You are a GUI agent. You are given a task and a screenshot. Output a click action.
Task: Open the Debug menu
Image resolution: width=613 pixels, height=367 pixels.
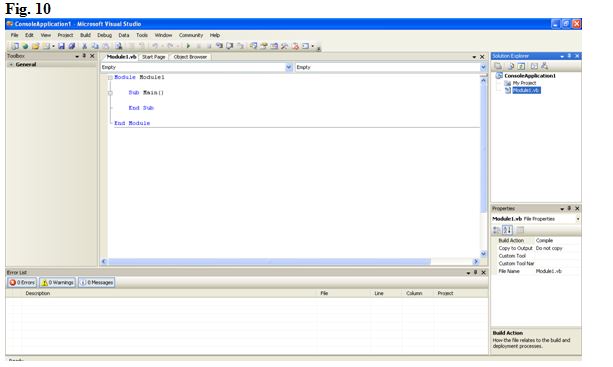pos(104,35)
